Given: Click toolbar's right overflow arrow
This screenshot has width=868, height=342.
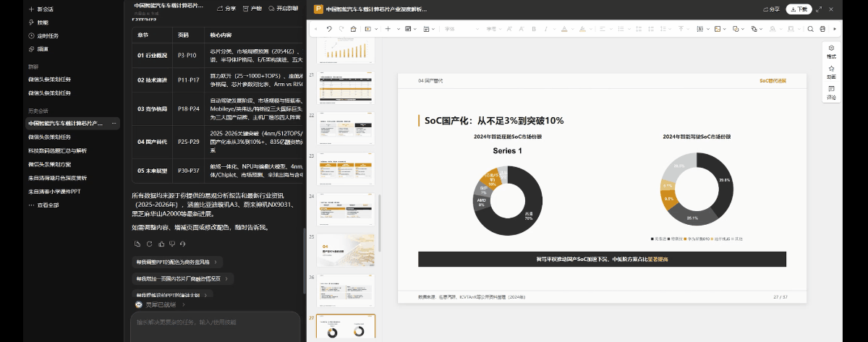Looking at the screenshot, I should point(835,29).
